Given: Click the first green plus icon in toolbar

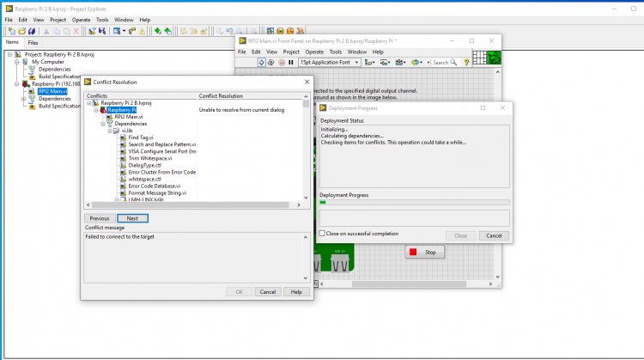Looking at the screenshot, I should (x=158, y=31).
